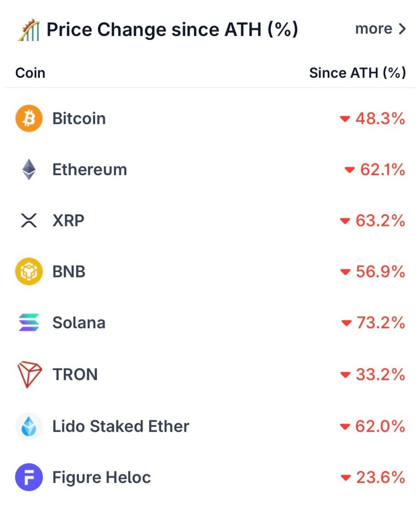
Task: Click the BNB coin icon
Action: pos(29,271)
